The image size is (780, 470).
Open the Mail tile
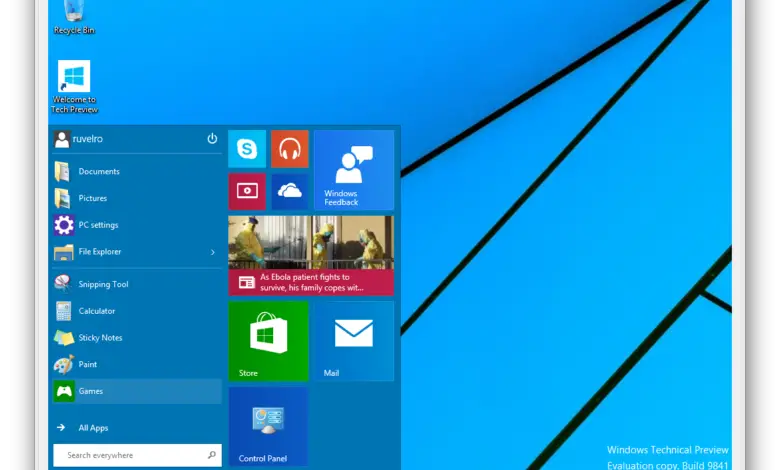pyautogui.click(x=354, y=341)
